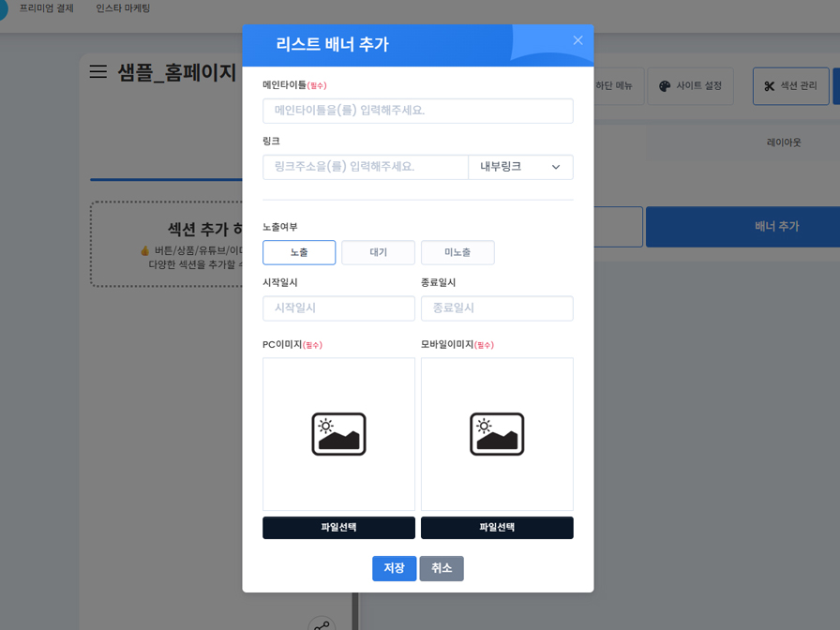This screenshot has width=840, height=630.
Task: Select the 노출 visibility option
Action: click(x=299, y=252)
